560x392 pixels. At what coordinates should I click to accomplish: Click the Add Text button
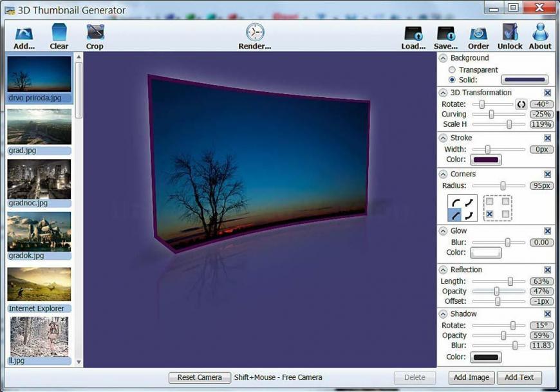pos(519,377)
